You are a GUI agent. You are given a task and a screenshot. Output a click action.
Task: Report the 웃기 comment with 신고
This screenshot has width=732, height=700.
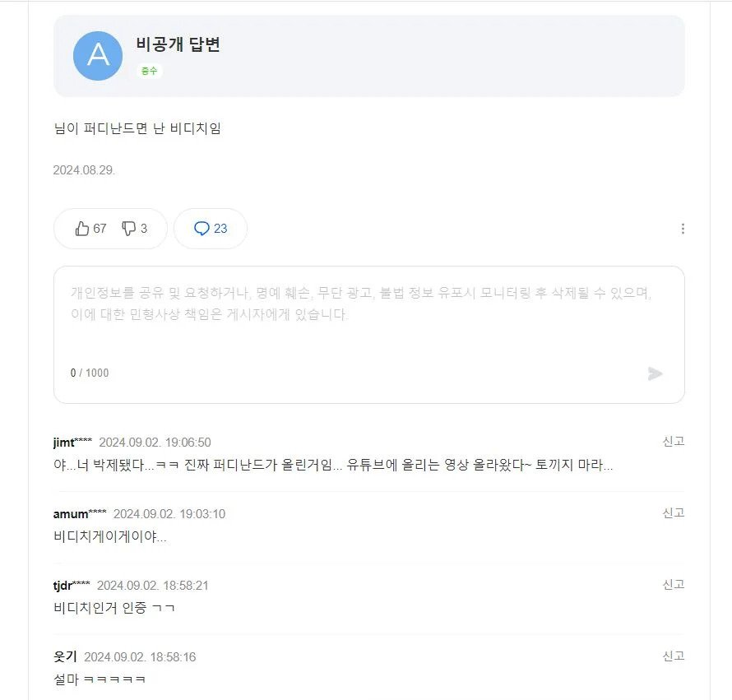[674, 656]
